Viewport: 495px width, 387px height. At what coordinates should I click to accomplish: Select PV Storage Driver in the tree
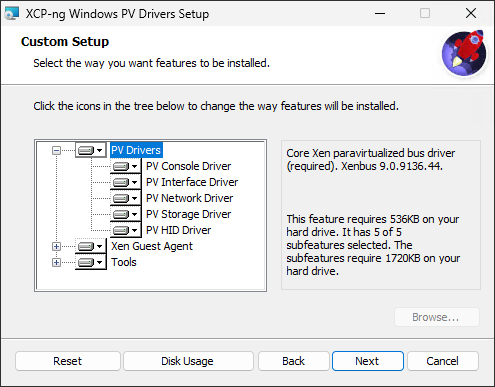click(x=189, y=214)
